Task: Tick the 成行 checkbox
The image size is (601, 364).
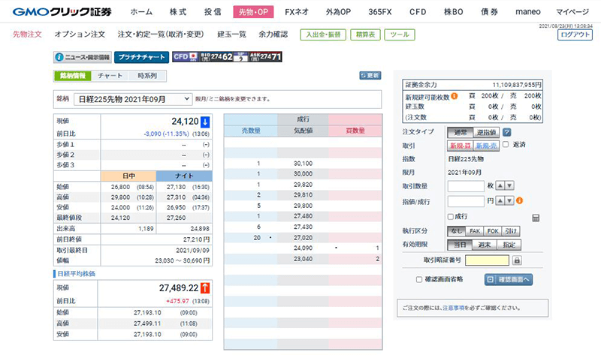Action: coord(452,217)
